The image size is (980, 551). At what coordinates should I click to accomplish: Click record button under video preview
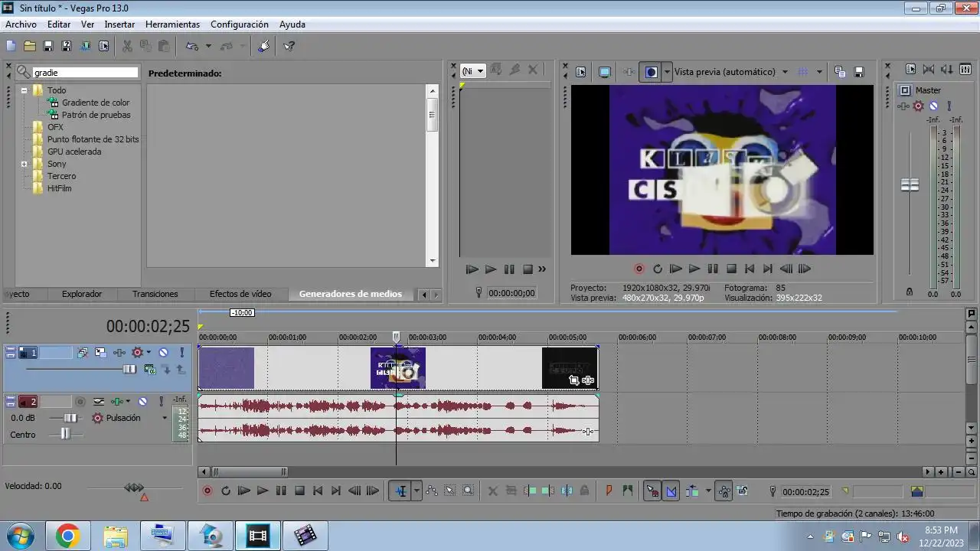click(639, 269)
